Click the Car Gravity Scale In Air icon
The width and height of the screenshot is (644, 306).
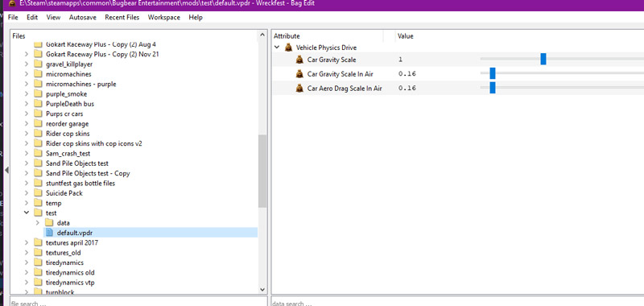(x=299, y=74)
